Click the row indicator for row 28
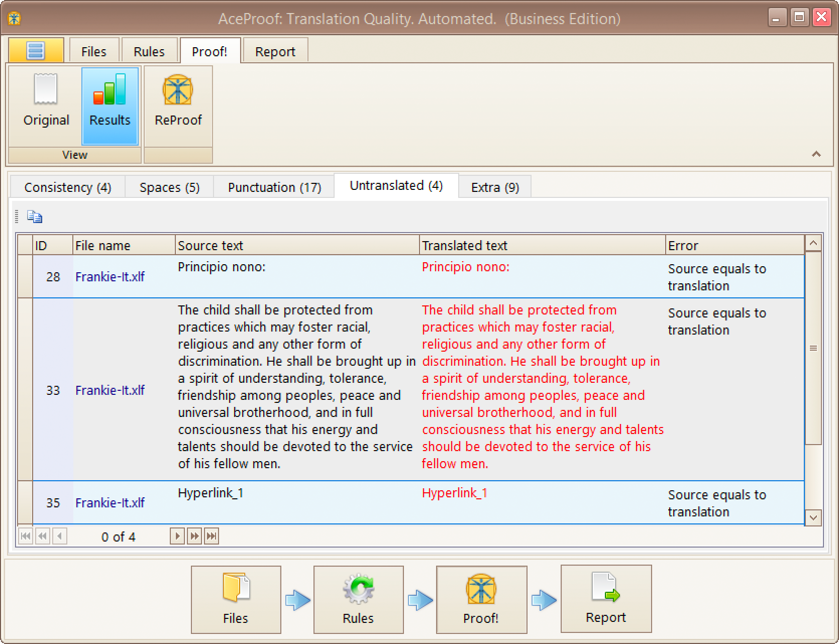Viewport: 839px width, 644px height. click(x=26, y=277)
